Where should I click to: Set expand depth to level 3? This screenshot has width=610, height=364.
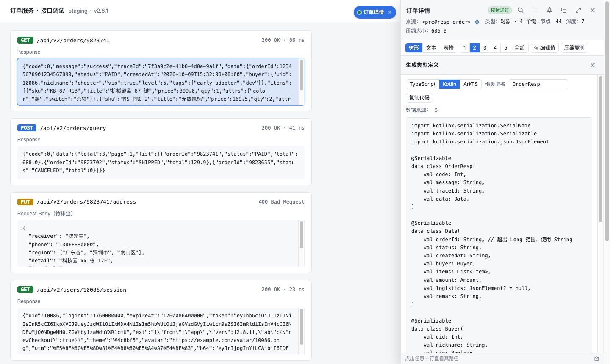point(485,48)
